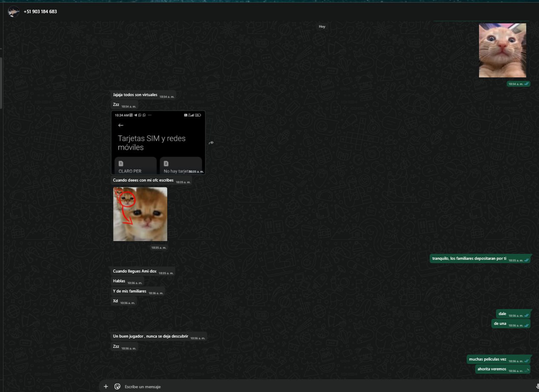Click the orange cat sticker sent at top
This screenshot has height=392, width=539.
tap(502, 50)
